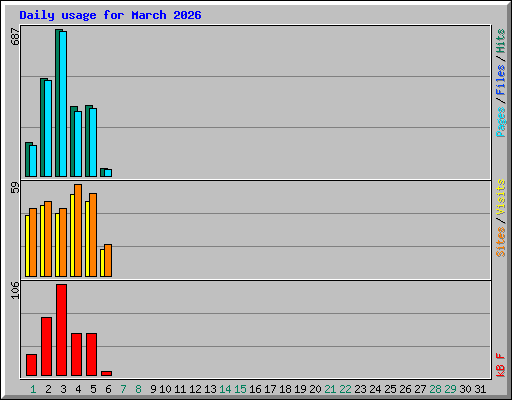The image size is (512, 400).
Task: Click the 'Files' legend label
Action: tap(500, 79)
